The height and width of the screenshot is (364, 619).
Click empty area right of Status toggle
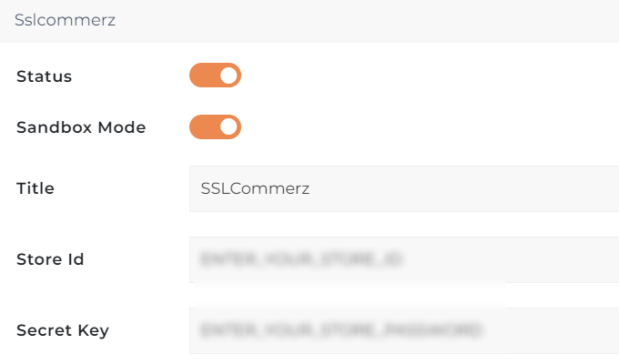coord(410,76)
